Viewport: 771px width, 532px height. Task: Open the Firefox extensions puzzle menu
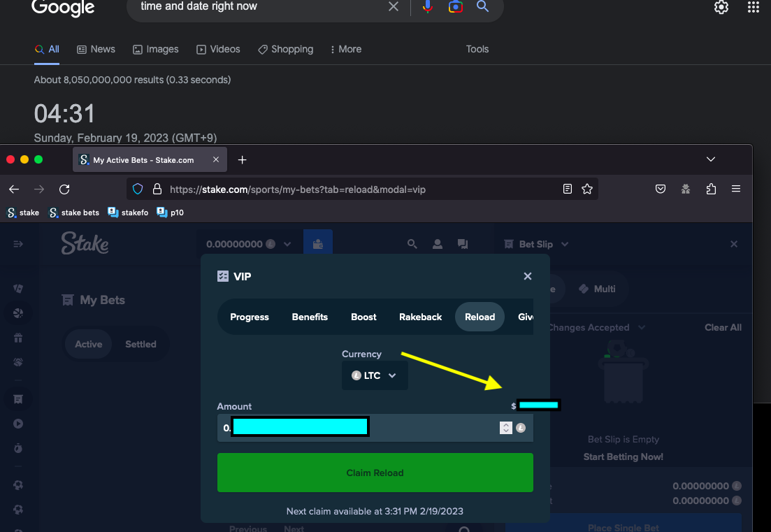pyautogui.click(x=711, y=189)
